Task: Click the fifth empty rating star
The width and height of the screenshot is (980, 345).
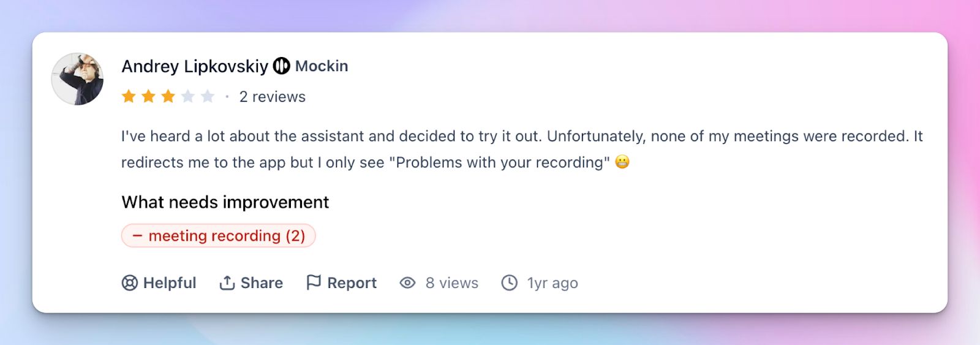Action: [x=208, y=96]
